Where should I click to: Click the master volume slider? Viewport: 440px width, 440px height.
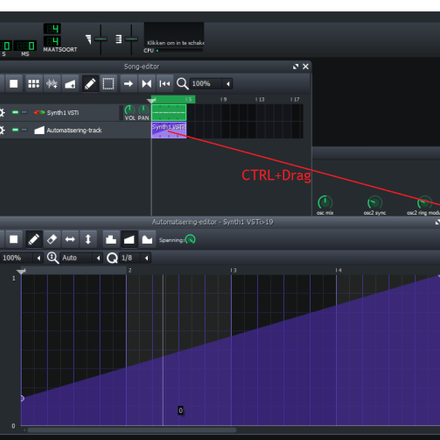click(100, 39)
